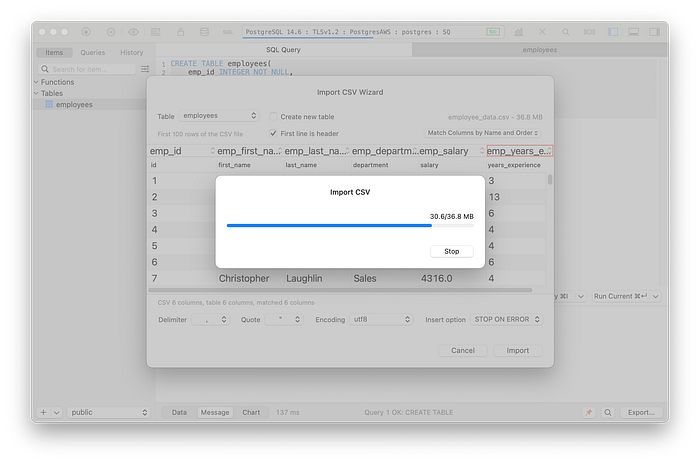Image resolution: width=700 pixels, height=464 pixels.
Task: Click the lock icon in toolbar
Action: [180, 32]
